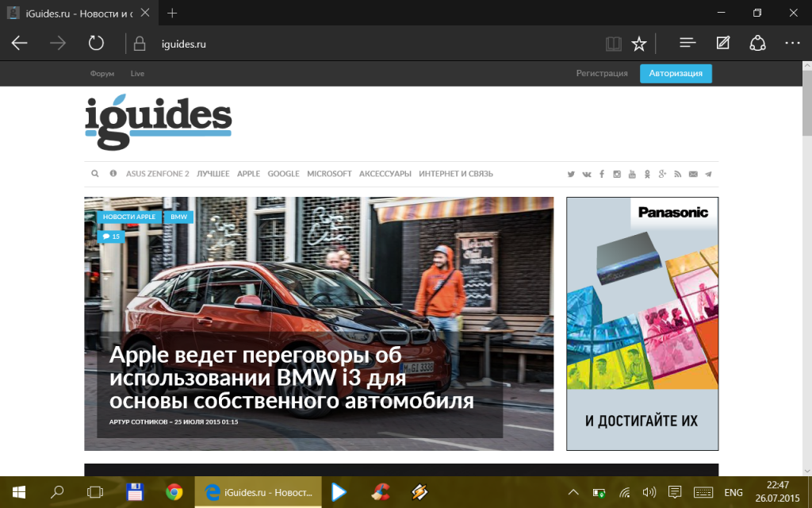
Task: Open Edge More actions ellipsis menu
Action: 792,44
